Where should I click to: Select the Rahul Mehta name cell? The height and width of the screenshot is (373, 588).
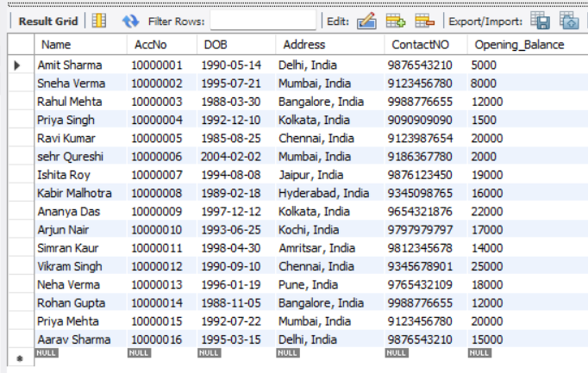pos(81,102)
